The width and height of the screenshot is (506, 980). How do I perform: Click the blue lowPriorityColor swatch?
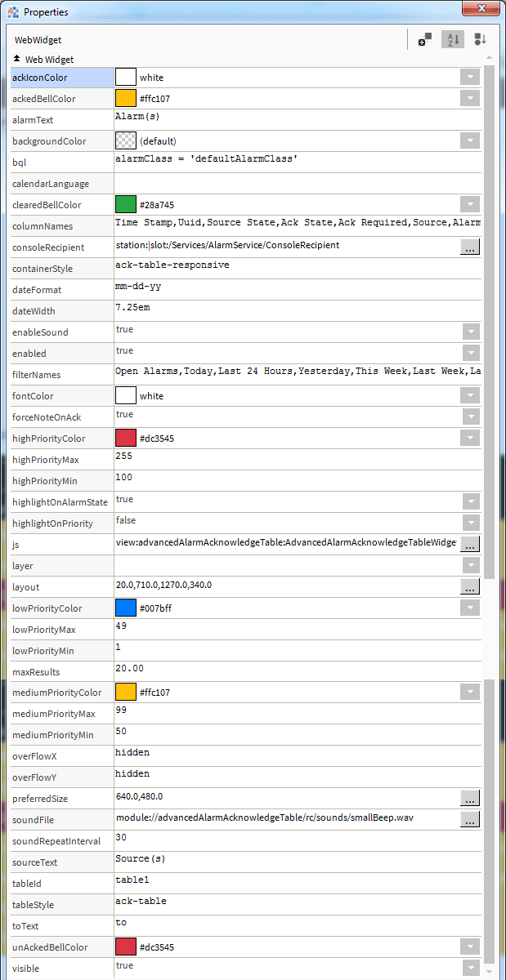126,608
